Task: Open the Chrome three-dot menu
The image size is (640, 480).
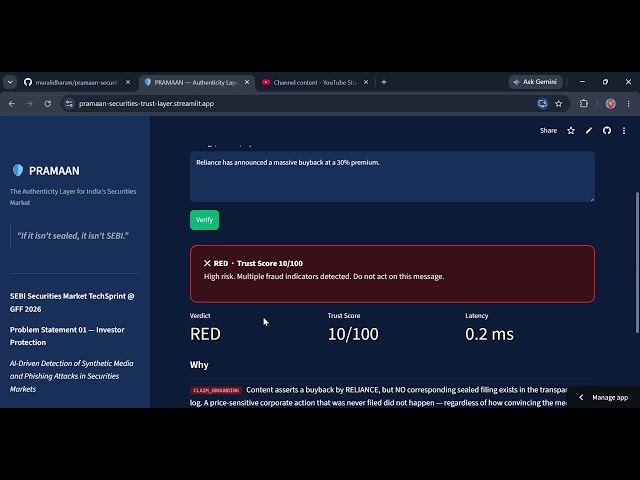Action: click(629, 104)
